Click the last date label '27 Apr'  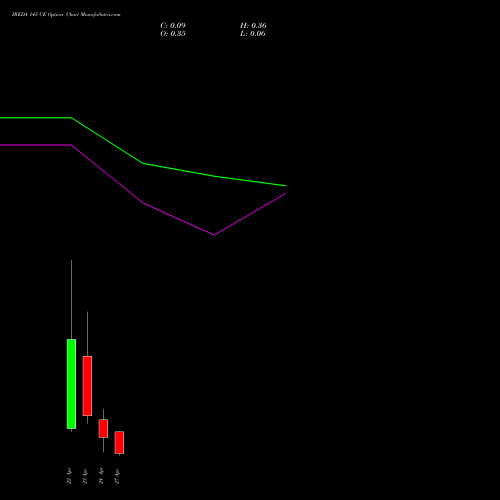click(x=117, y=476)
